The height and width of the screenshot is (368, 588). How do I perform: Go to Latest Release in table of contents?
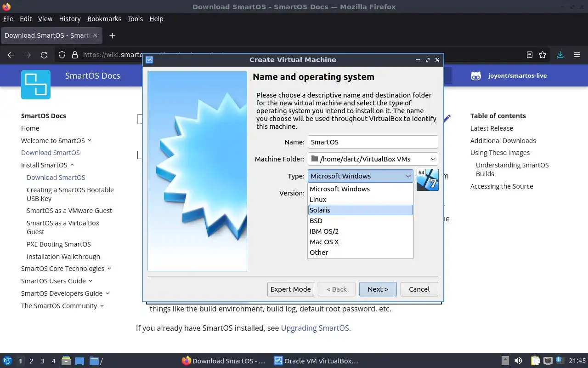492,128
